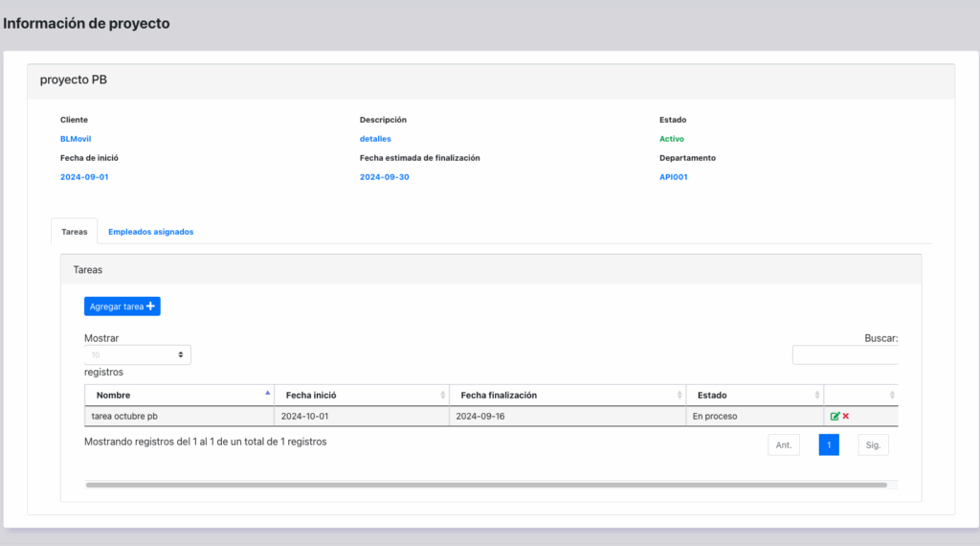
Task: Click the 'Información de proyecto' page heading
Action: click(x=86, y=23)
